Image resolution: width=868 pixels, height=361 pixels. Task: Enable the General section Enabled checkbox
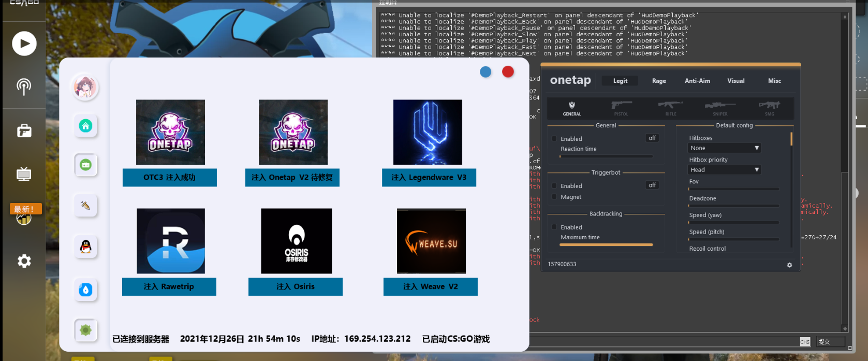click(554, 139)
